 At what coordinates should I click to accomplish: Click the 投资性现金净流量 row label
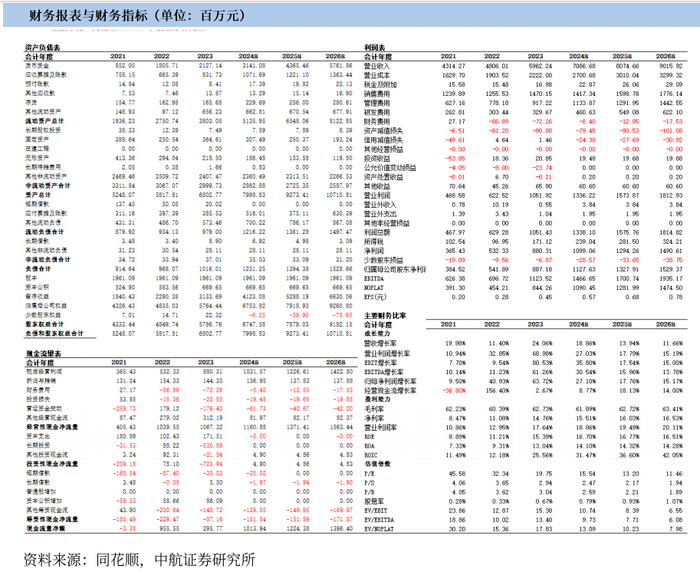pyautogui.click(x=52, y=464)
